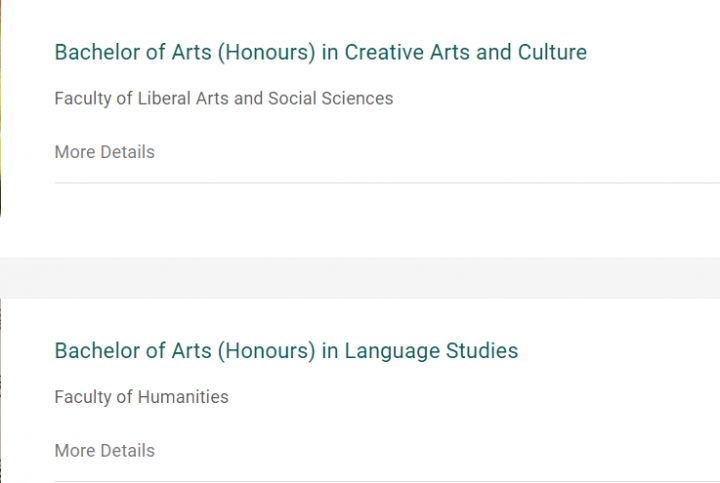The image size is (720, 483).
Task: Click dark image strip beside Language Studies card
Action: [1, 400]
